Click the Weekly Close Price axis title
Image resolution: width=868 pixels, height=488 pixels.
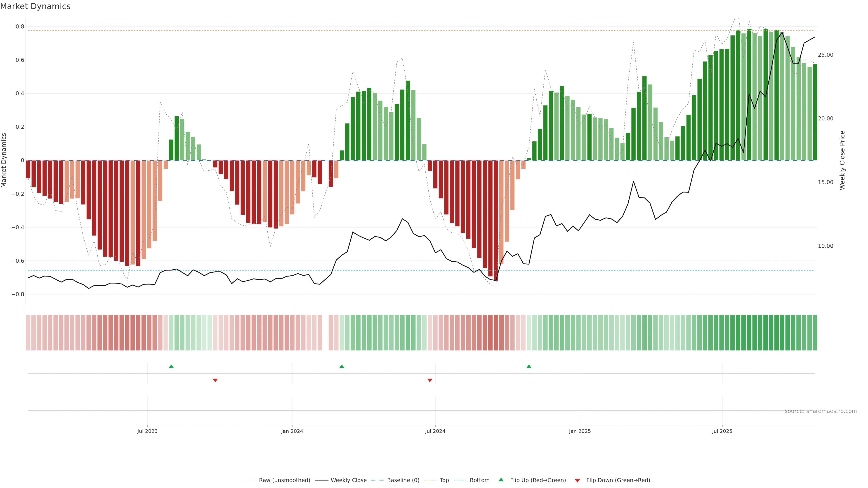(842, 160)
